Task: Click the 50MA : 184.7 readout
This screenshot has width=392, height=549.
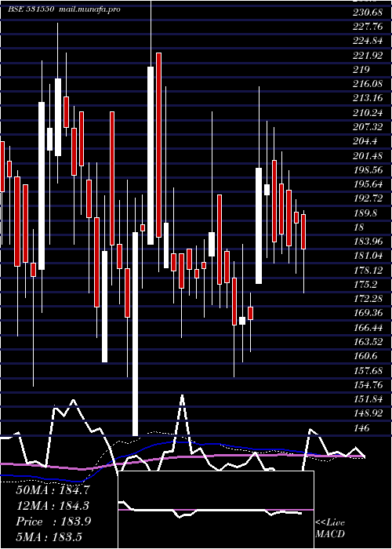Action: [x=53, y=490]
